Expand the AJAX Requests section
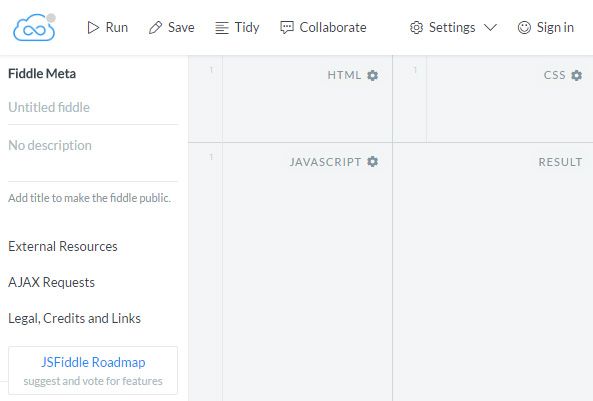Viewport: 593px width, 401px height. click(x=51, y=282)
